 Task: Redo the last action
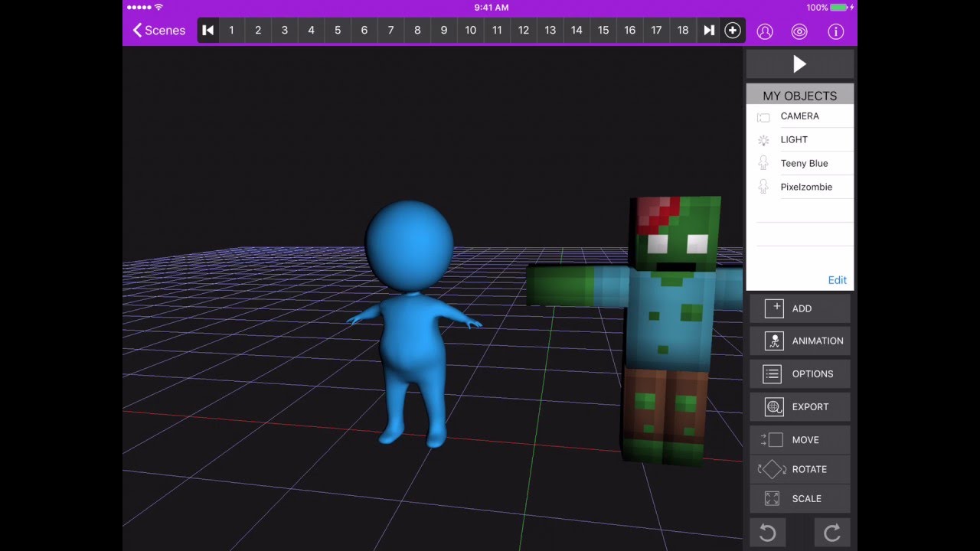click(x=832, y=533)
